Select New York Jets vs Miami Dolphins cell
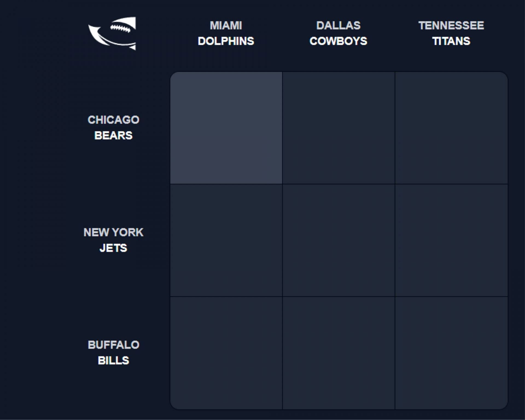 tap(226, 240)
